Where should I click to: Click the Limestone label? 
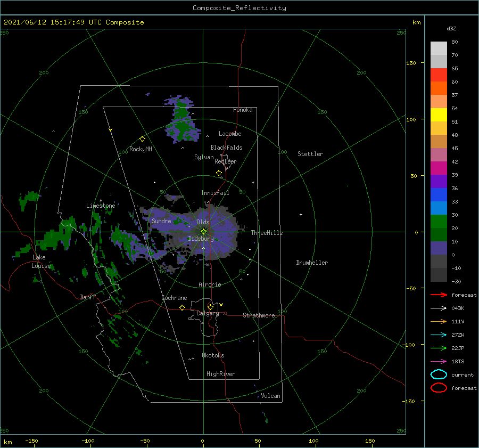pyautogui.click(x=101, y=206)
